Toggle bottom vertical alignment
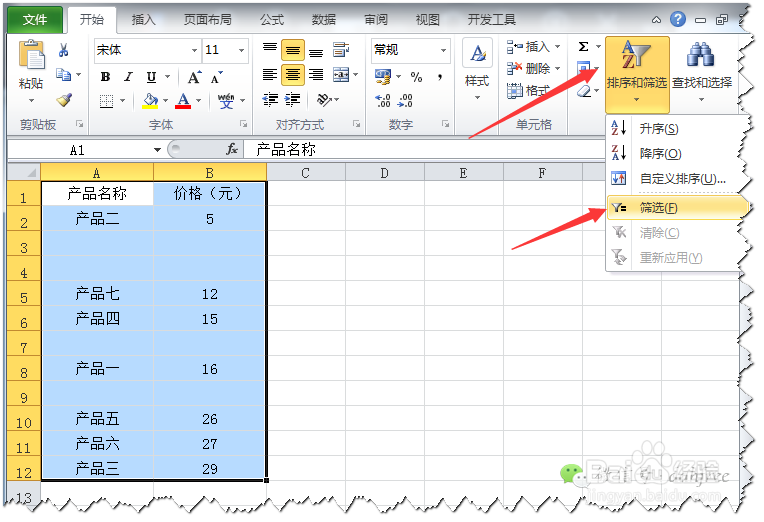This screenshot has width=764, height=522. pyautogui.click(x=316, y=51)
